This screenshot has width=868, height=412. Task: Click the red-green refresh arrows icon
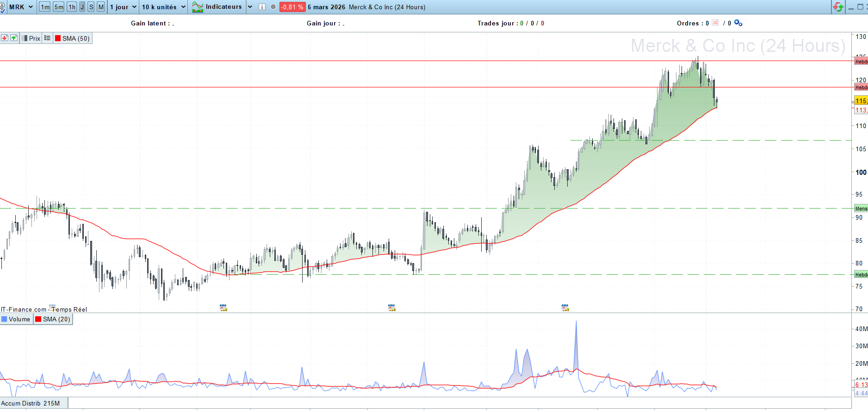click(838, 7)
